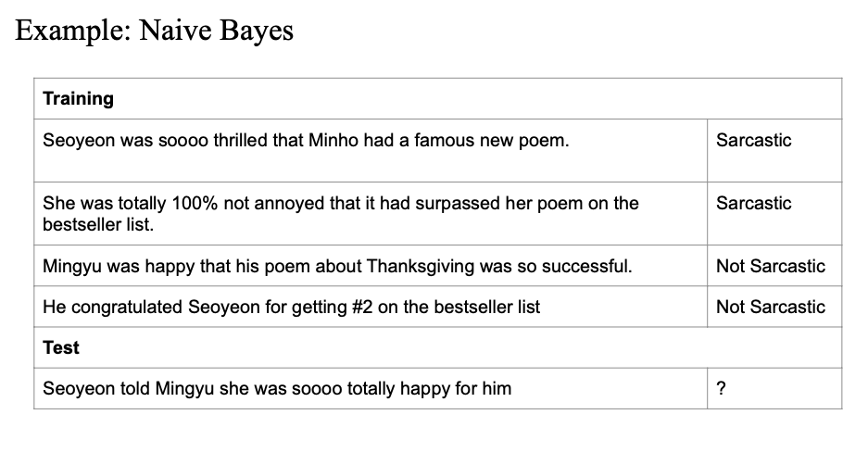Select the first Sarcastic label cell

point(774,151)
